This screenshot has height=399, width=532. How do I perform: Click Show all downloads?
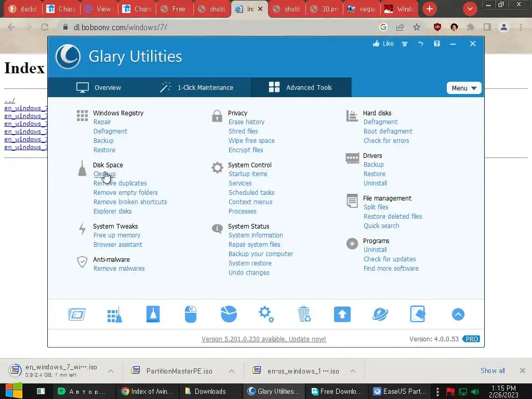[x=493, y=370]
